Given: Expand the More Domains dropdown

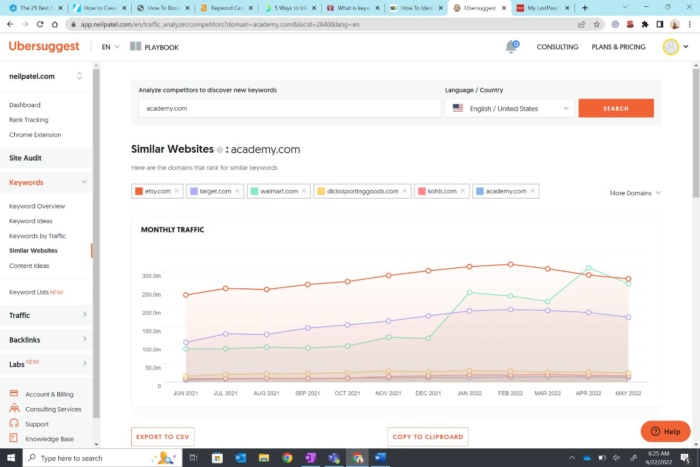Looking at the screenshot, I should click(x=635, y=193).
